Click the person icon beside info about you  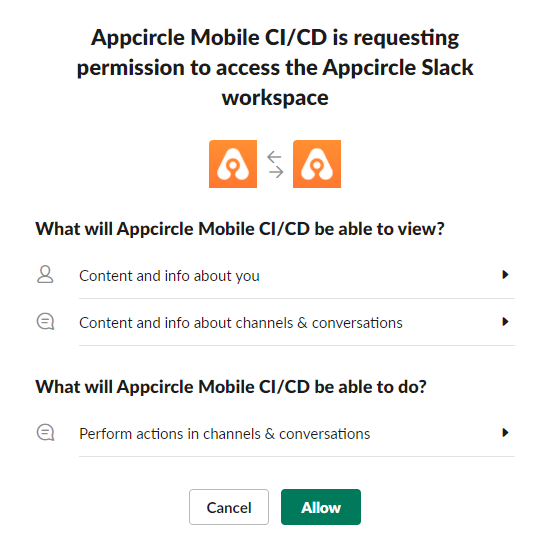[45, 275]
